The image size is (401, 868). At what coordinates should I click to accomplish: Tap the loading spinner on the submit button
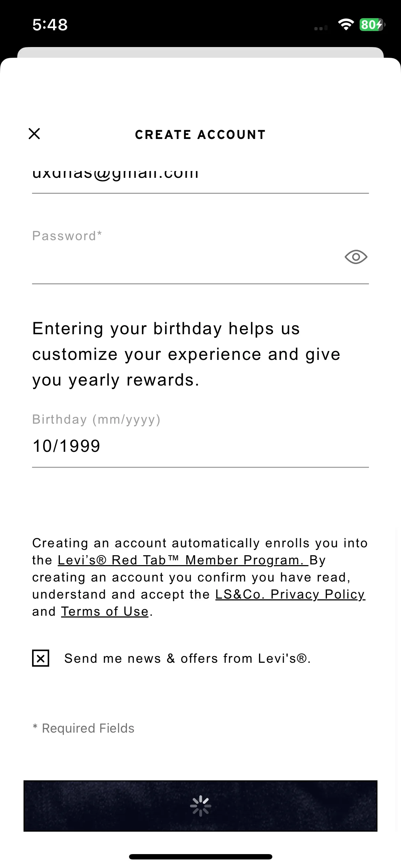coord(200,806)
